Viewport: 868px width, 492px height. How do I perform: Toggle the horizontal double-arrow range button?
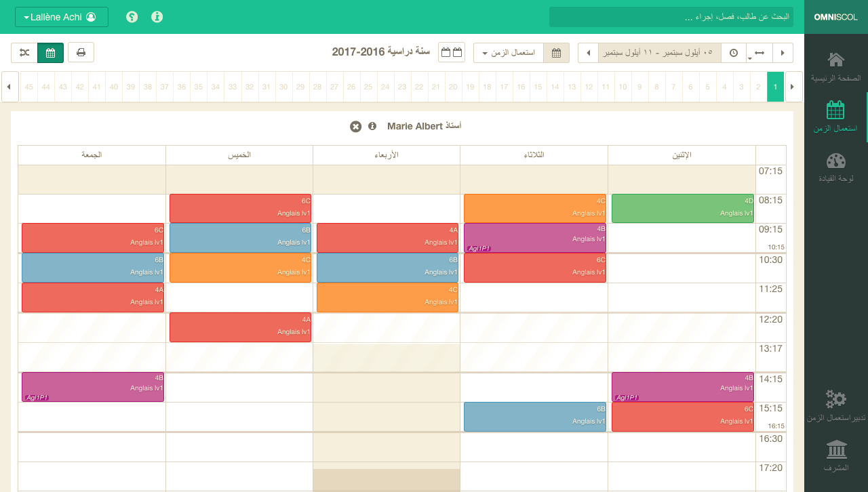759,53
